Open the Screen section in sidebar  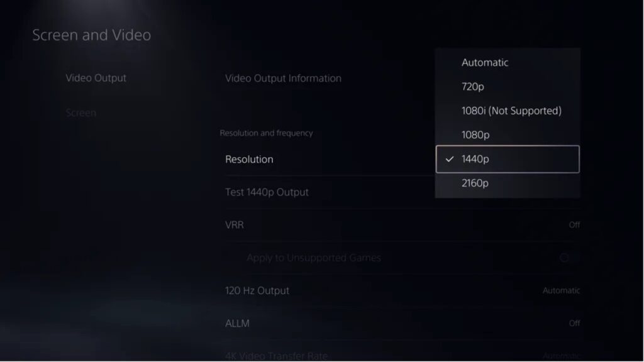[81, 112]
